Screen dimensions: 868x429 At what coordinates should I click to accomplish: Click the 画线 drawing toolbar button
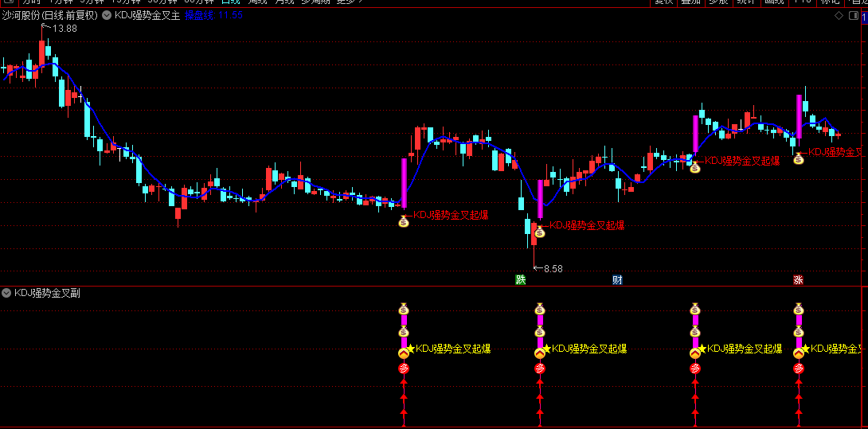(774, 2)
